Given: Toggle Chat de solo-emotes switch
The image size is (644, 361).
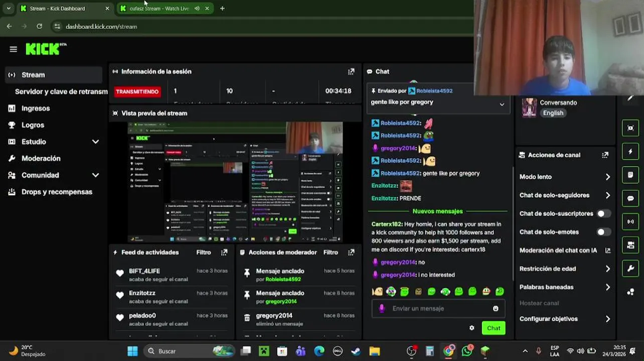Looking at the screenshot, I should pos(604,232).
